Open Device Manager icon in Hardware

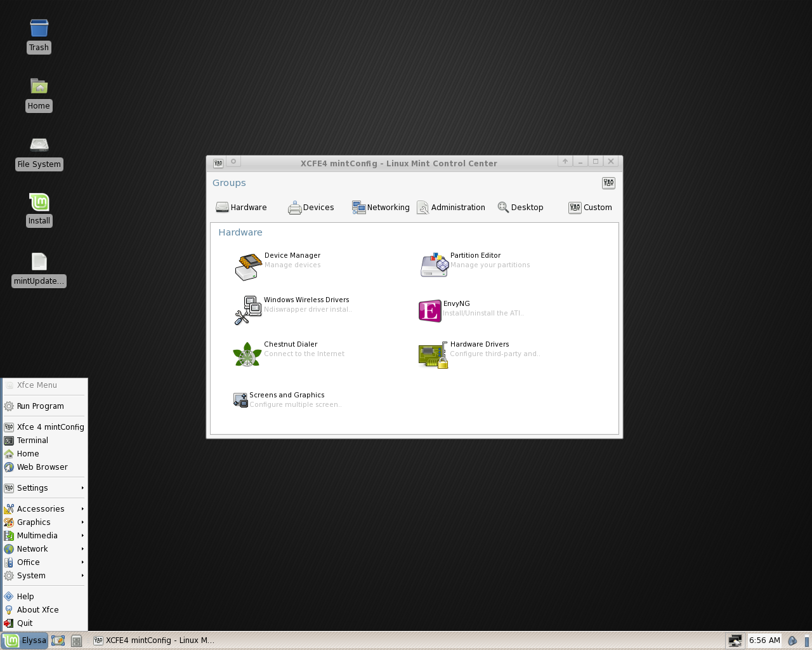[x=248, y=267]
